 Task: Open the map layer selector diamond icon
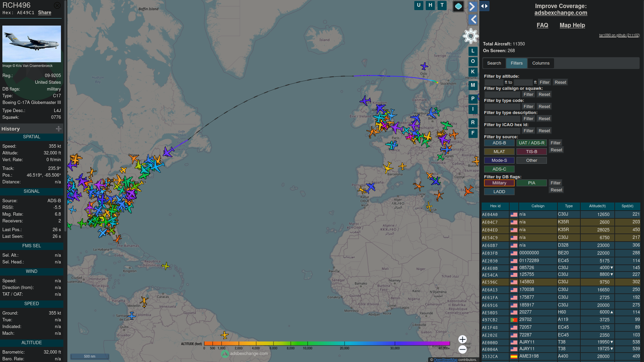pyautogui.click(x=458, y=6)
